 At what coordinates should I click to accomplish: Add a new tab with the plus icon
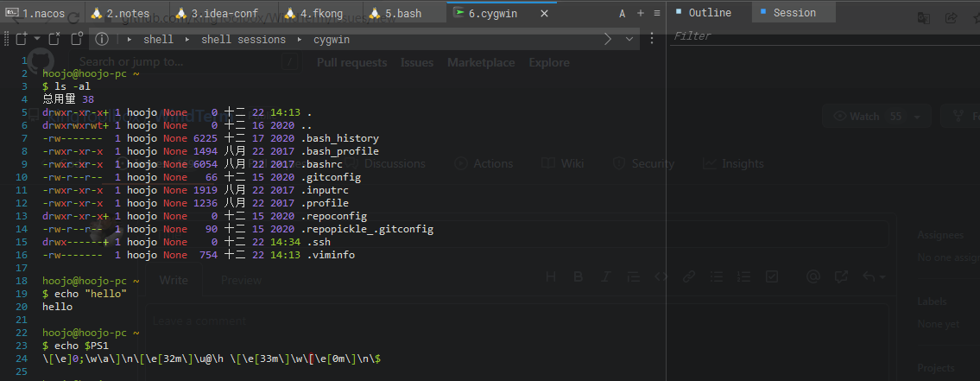pos(640,13)
